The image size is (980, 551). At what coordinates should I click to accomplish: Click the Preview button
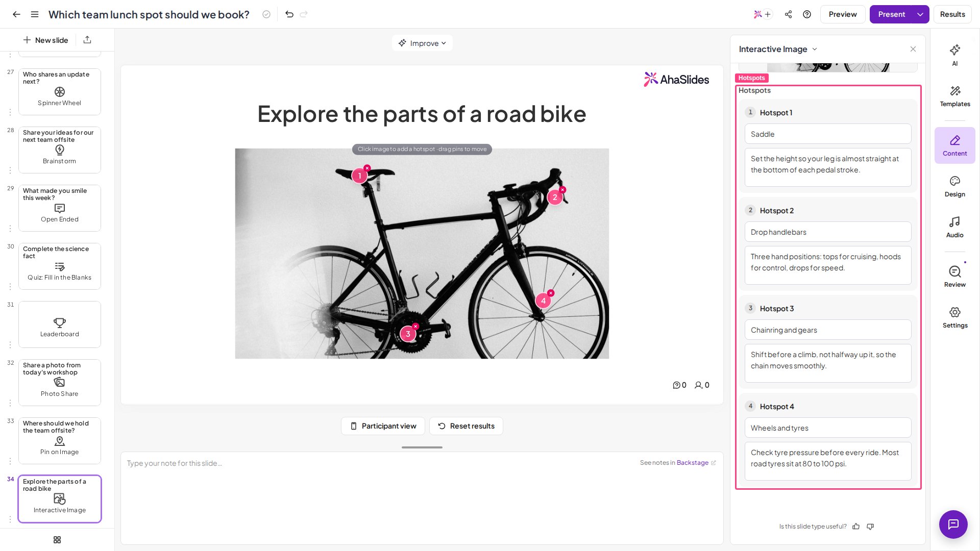click(843, 14)
